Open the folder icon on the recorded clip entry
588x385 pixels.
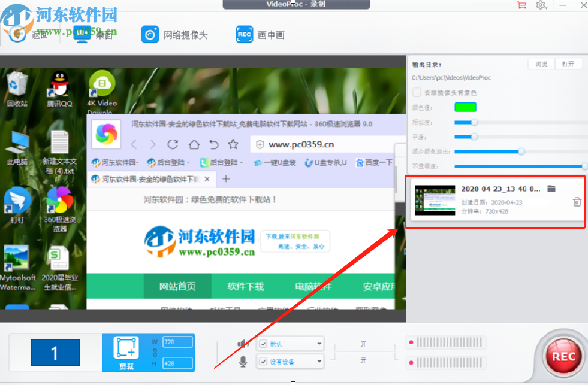tap(551, 187)
